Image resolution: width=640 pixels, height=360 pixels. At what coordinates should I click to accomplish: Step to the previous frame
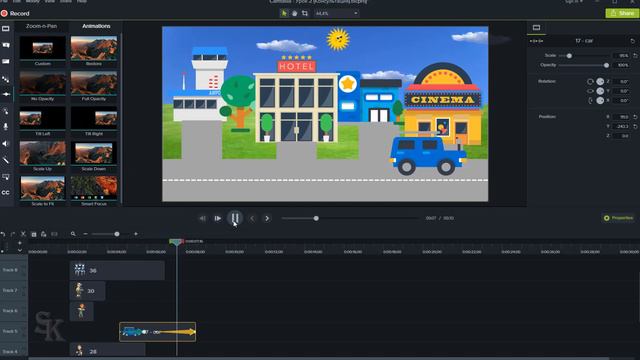202,218
